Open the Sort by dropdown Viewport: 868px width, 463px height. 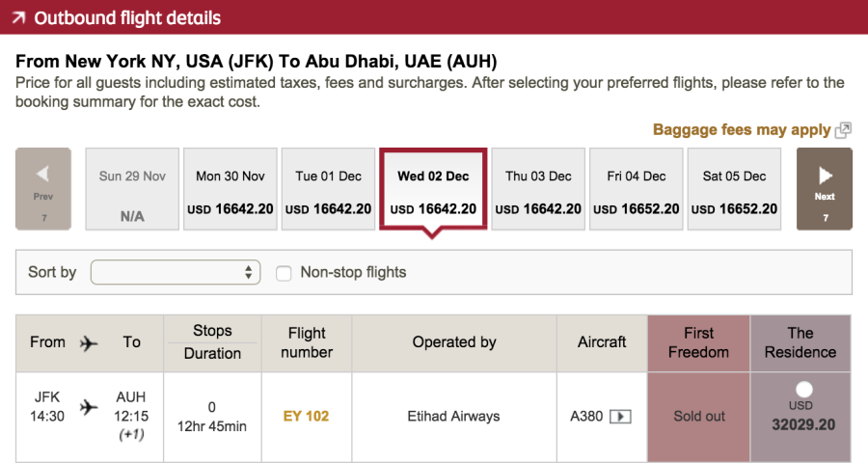click(x=176, y=273)
